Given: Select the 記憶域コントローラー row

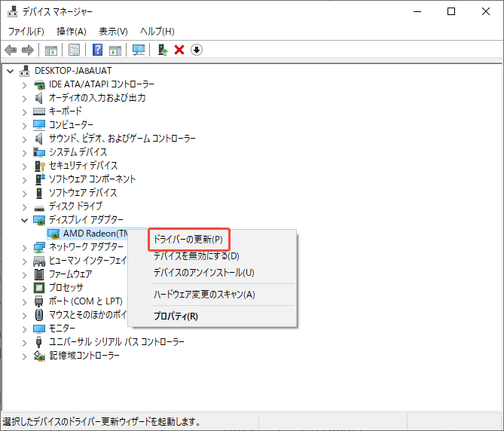Looking at the screenshot, I should (84, 356).
